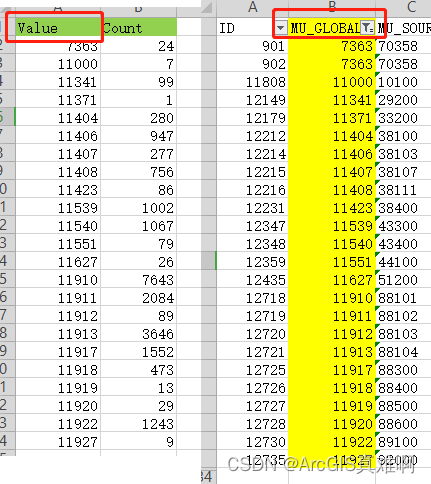Select 11341 in the Value column
The image size is (431, 484).
click(58, 82)
